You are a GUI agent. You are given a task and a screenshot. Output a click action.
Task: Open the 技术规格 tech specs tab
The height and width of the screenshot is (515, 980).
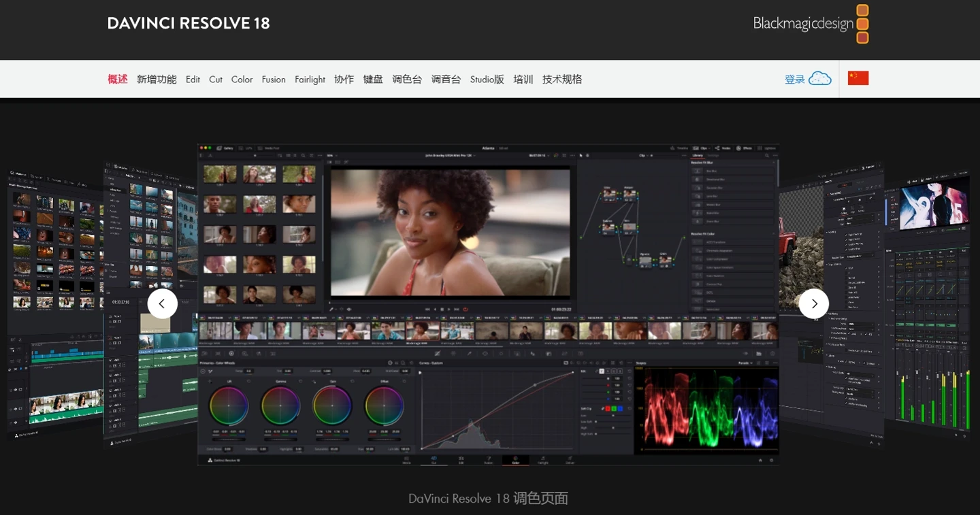(x=562, y=79)
